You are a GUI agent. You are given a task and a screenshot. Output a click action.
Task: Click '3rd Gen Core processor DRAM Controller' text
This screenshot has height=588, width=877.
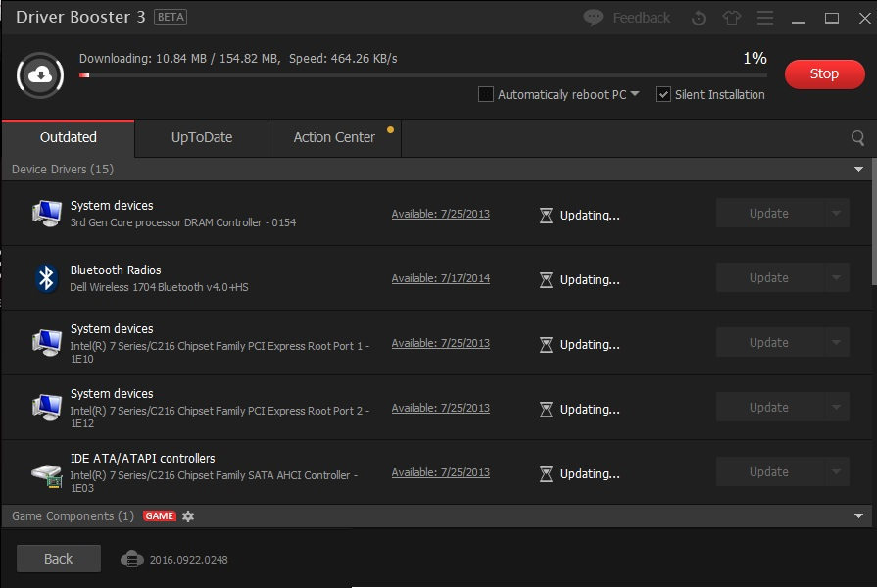[183, 222]
